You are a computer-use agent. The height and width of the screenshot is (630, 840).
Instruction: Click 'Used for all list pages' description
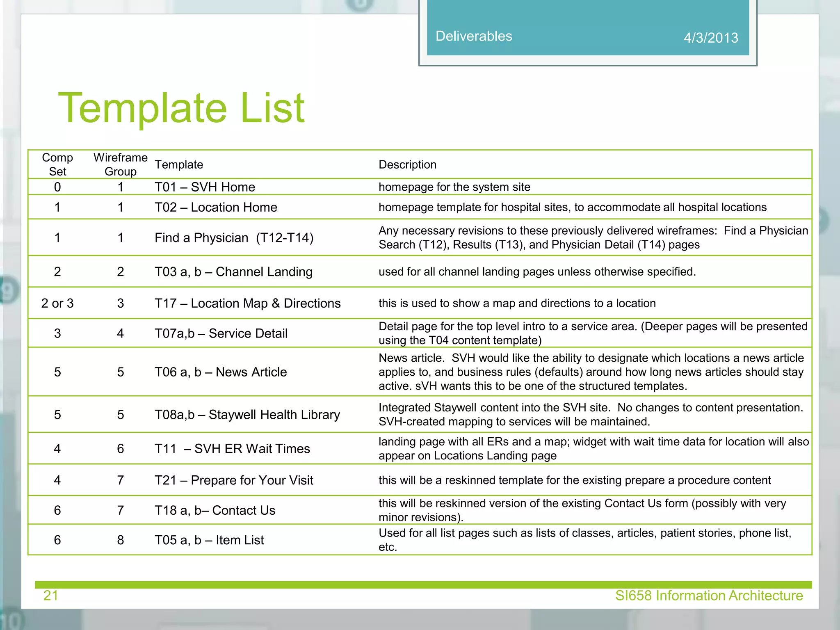point(585,540)
